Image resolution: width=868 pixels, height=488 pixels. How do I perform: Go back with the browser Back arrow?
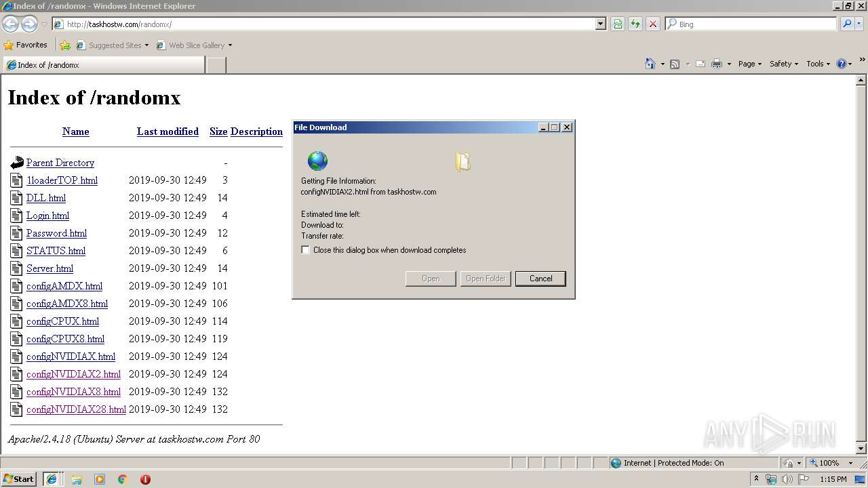10,24
